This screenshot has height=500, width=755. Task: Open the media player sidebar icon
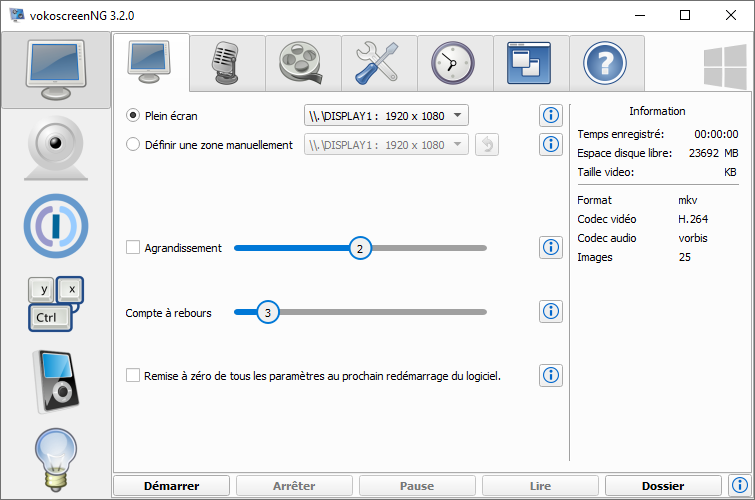[x=56, y=381]
